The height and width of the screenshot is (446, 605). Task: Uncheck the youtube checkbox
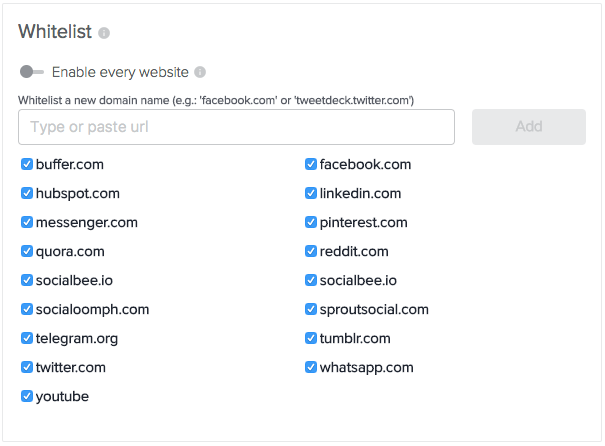click(x=27, y=396)
